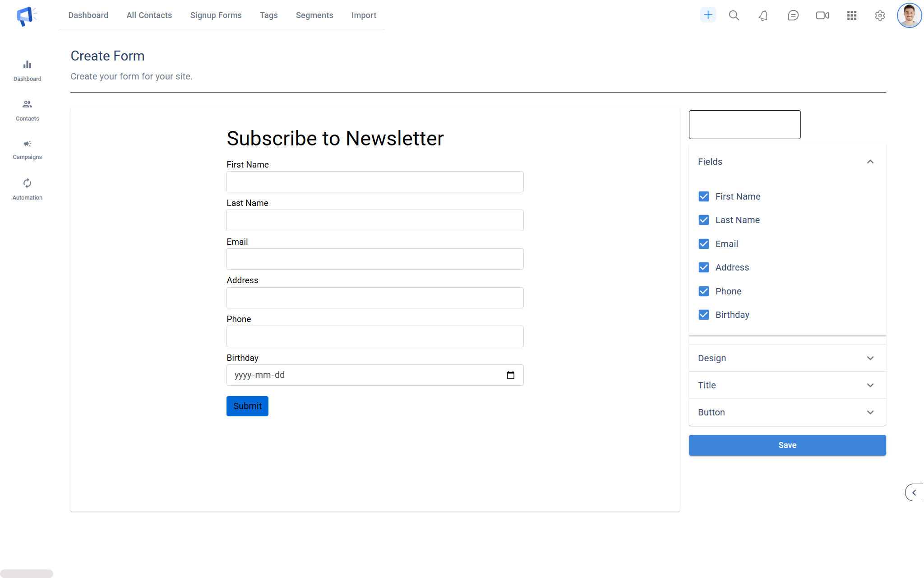Screen dimensions: 924x578
Task: Open the chat messages icon
Action: (x=793, y=16)
